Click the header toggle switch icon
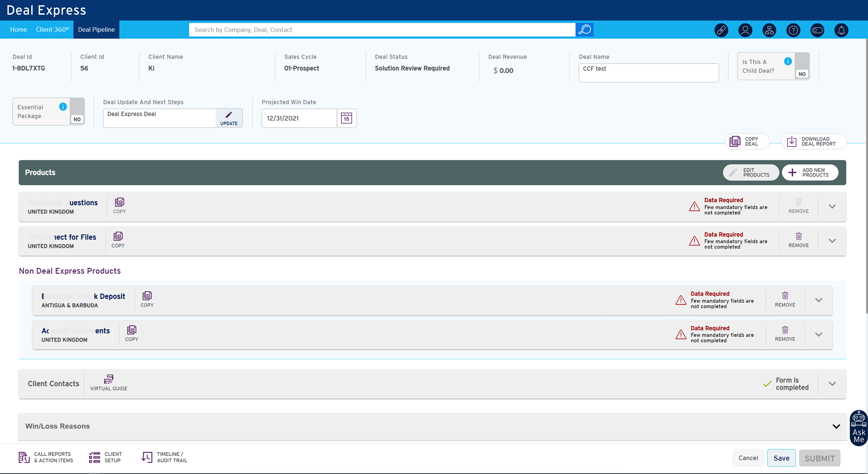 [817, 30]
